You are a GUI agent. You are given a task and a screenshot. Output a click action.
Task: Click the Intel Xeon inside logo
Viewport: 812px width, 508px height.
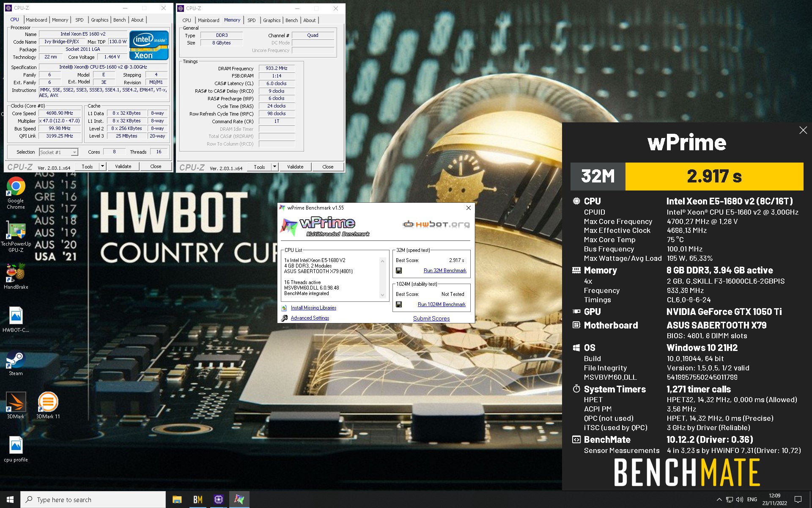[x=149, y=45]
